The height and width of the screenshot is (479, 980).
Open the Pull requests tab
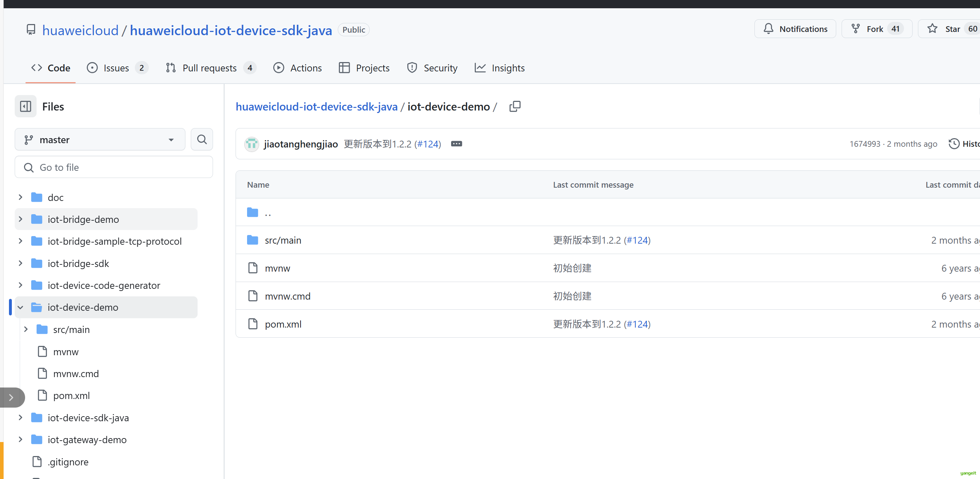pyautogui.click(x=211, y=68)
